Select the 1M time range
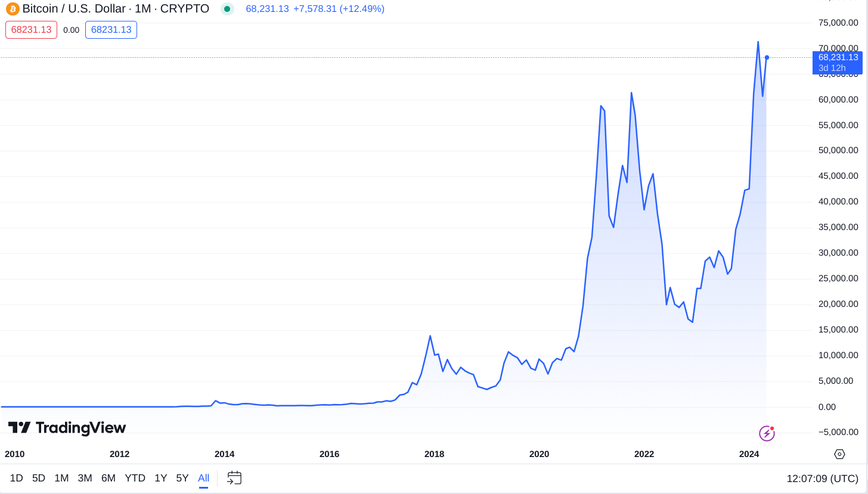Image resolution: width=868 pixels, height=494 pixels. click(61, 478)
